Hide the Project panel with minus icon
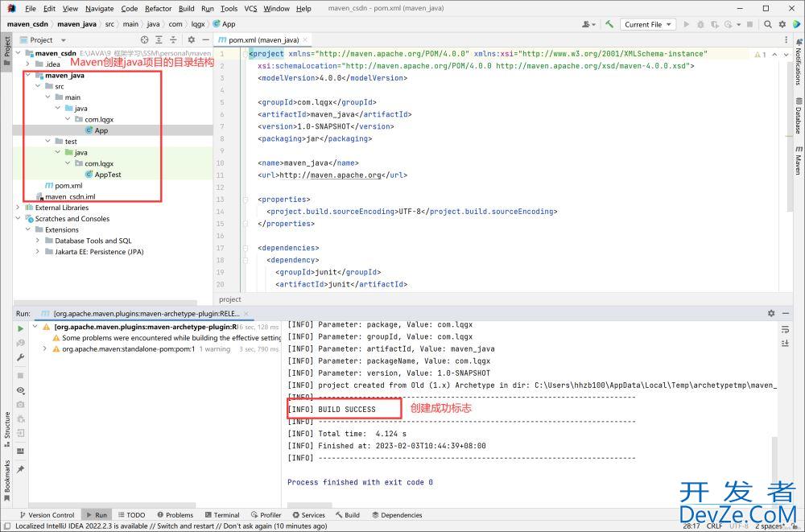This screenshot has height=532, width=805. [205, 39]
